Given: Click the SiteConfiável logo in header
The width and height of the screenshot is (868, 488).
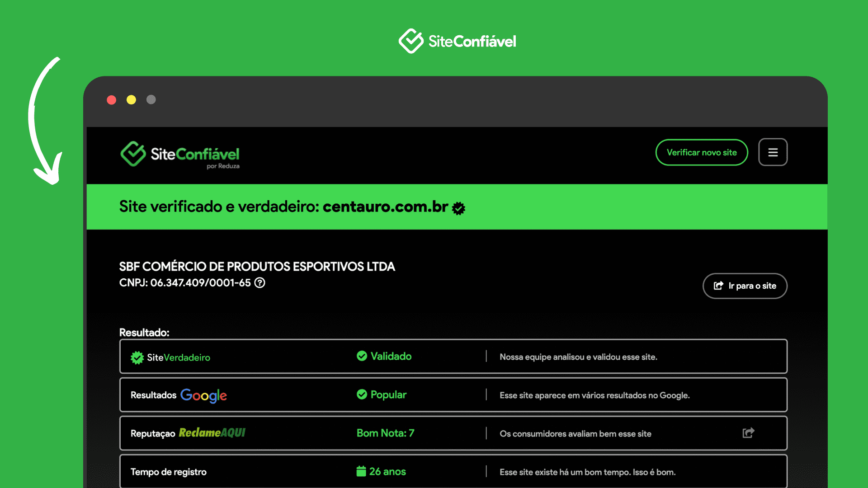Looking at the screenshot, I should pos(180,155).
